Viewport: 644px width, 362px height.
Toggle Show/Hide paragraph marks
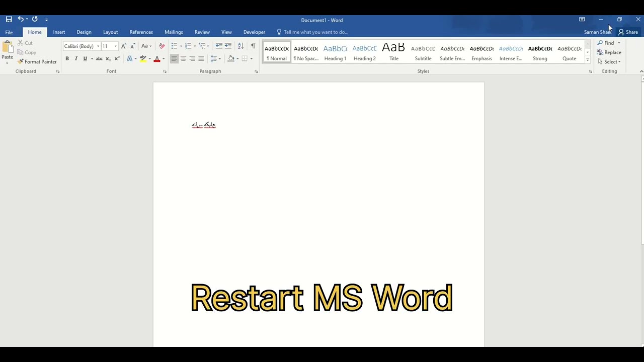click(253, 46)
